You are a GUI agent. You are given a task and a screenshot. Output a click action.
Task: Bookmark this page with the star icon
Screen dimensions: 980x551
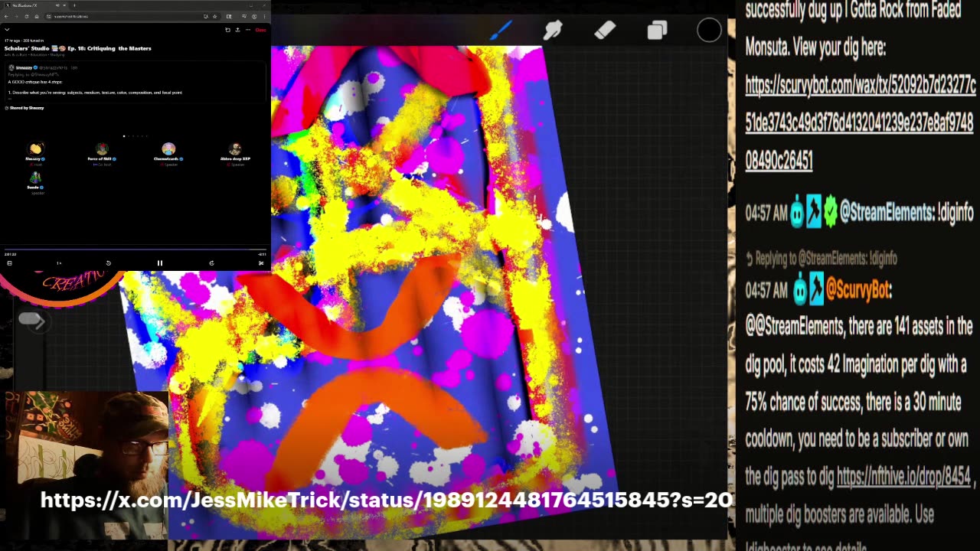tap(214, 16)
